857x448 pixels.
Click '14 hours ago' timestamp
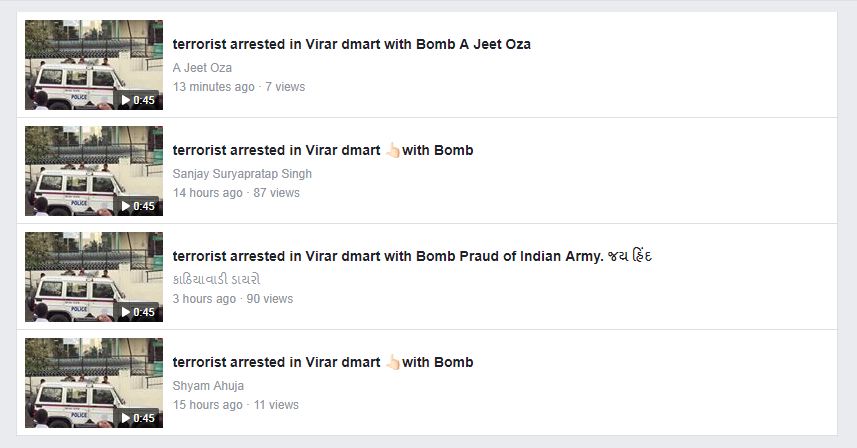point(208,193)
